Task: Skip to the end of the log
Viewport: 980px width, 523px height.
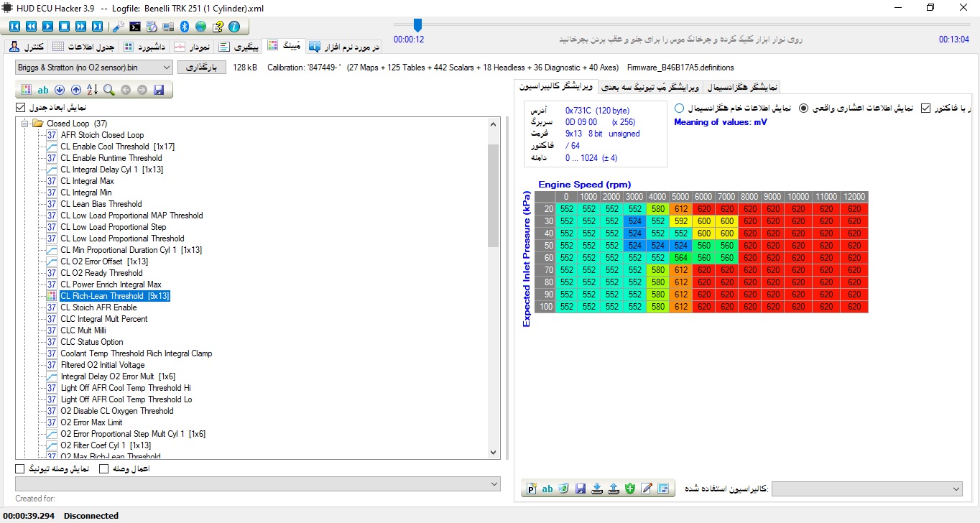Action: pos(97,27)
